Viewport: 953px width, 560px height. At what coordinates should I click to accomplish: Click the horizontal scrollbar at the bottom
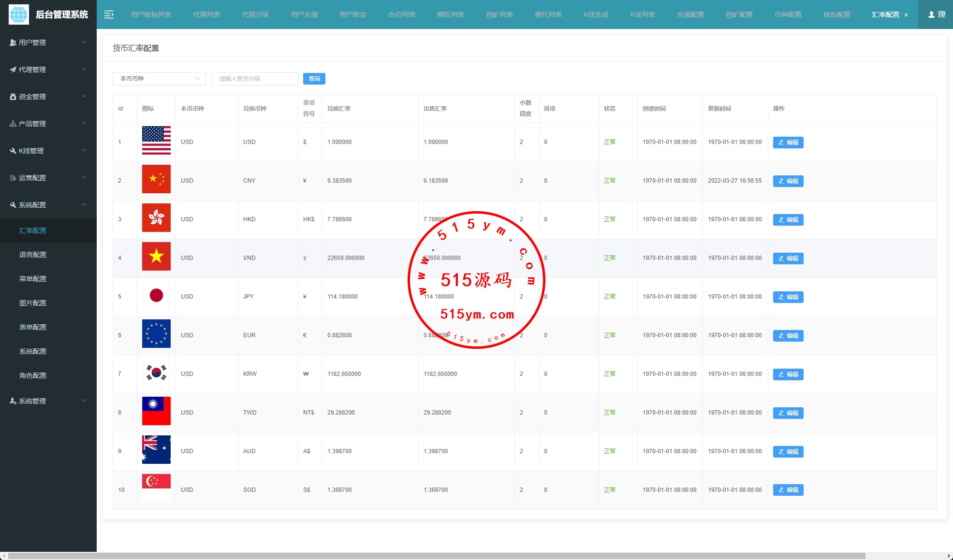pyautogui.click(x=435, y=556)
